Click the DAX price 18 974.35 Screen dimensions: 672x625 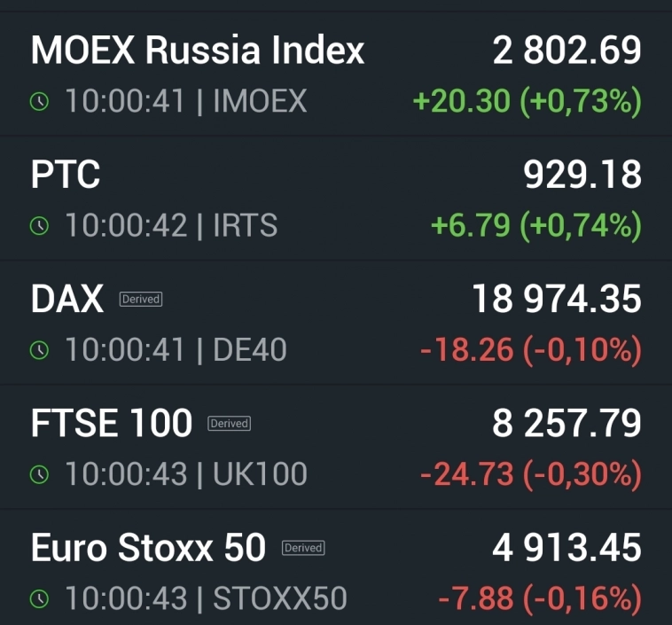point(556,300)
